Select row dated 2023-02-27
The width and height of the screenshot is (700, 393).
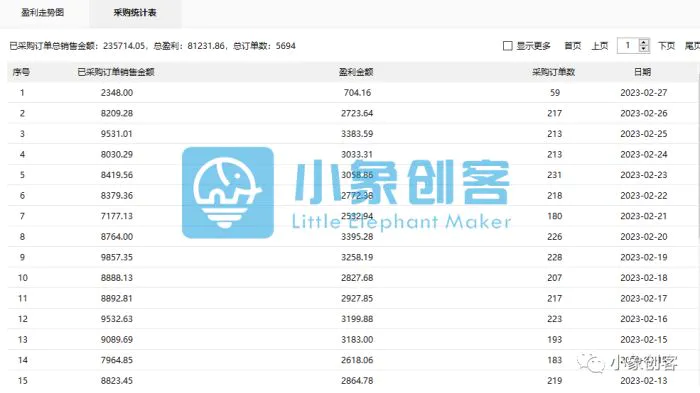pyautogui.click(x=352, y=92)
